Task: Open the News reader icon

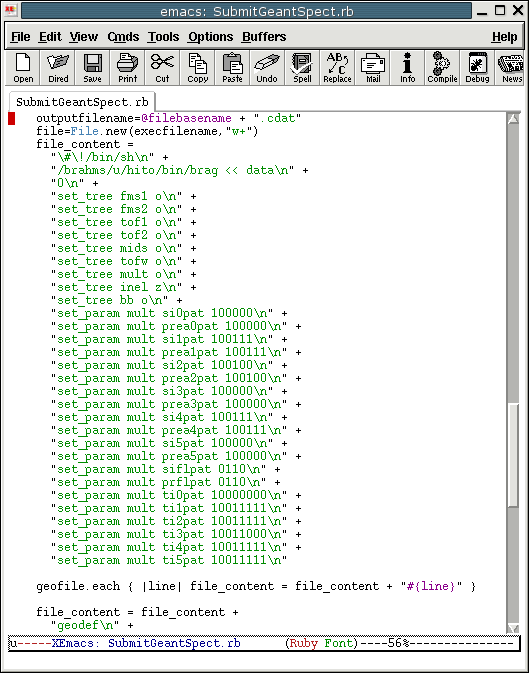Action: 512,67
